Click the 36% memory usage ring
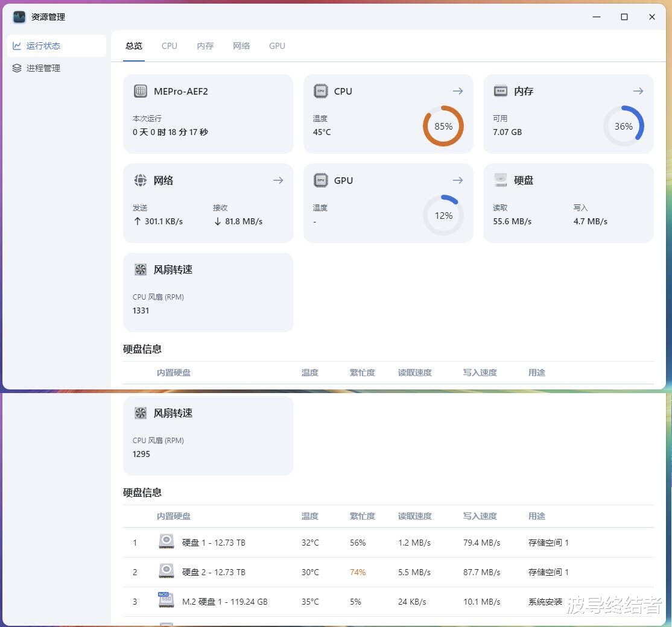672x627 pixels. click(624, 126)
